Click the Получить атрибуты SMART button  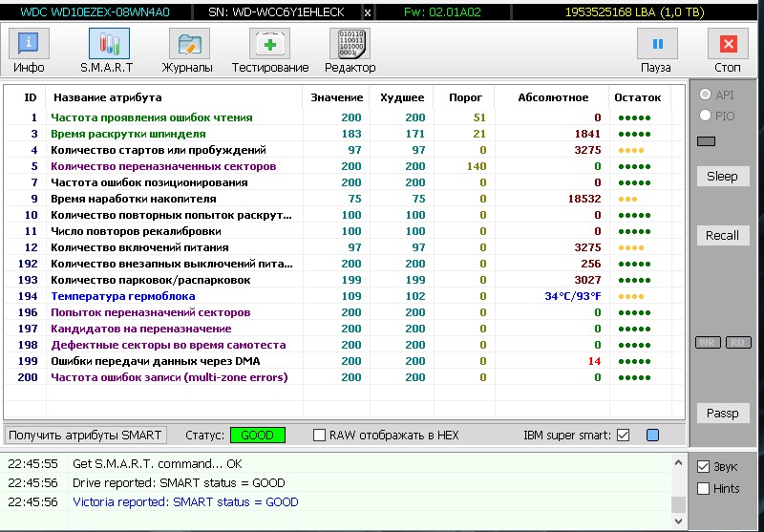point(86,436)
